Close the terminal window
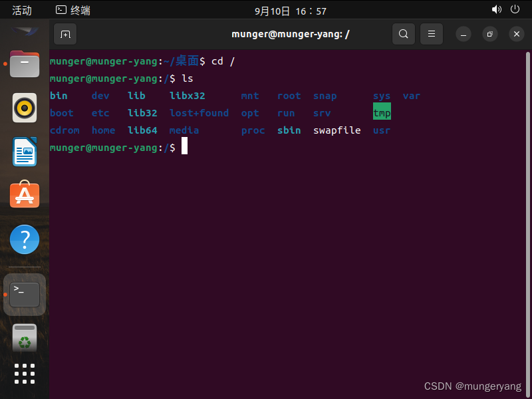 (517, 35)
